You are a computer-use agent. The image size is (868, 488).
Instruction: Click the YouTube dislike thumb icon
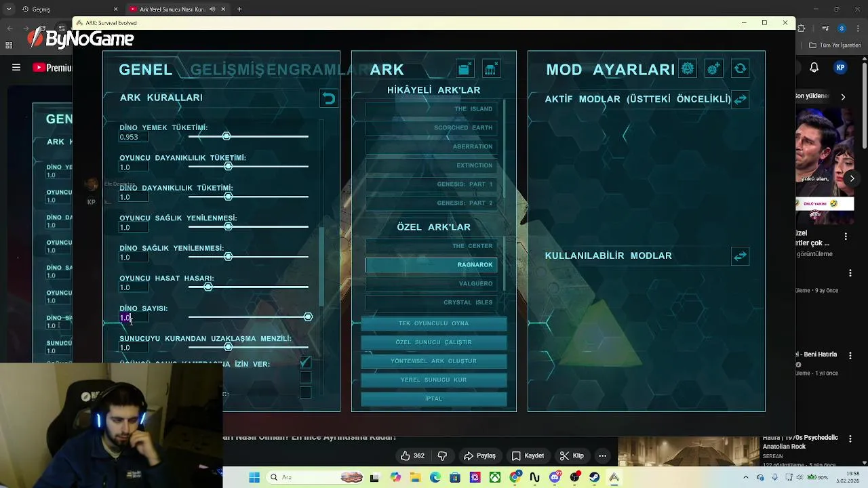(442, 455)
